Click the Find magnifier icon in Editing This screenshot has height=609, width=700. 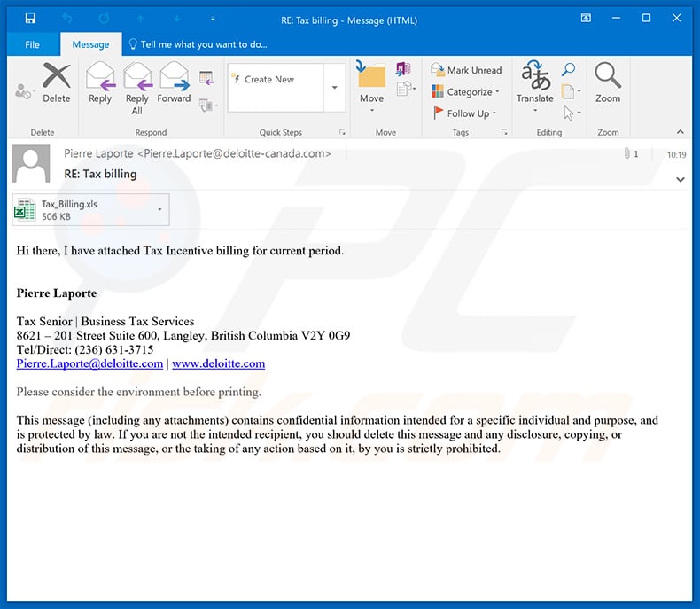(x=568, y=69)
